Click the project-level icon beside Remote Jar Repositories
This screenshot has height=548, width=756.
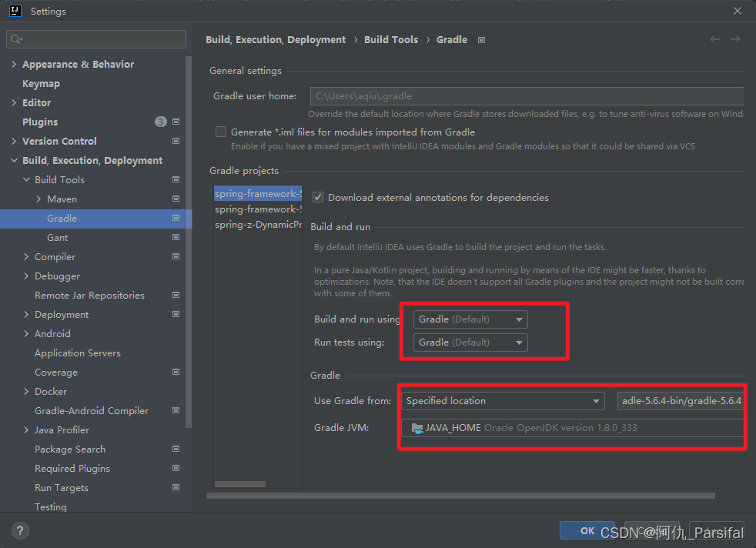[x=176, y=296]
